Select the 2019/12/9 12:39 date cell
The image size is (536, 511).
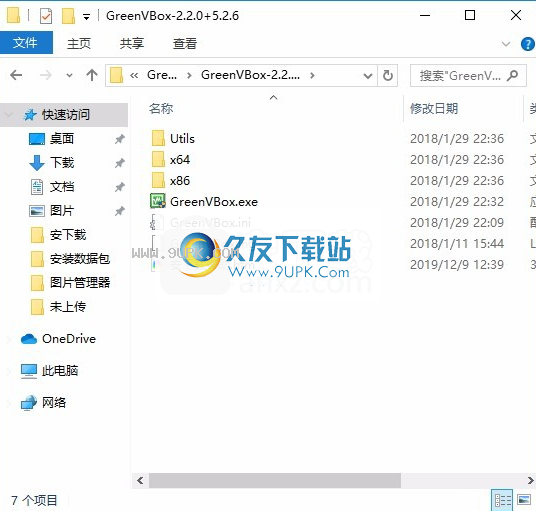click(457, 265)
